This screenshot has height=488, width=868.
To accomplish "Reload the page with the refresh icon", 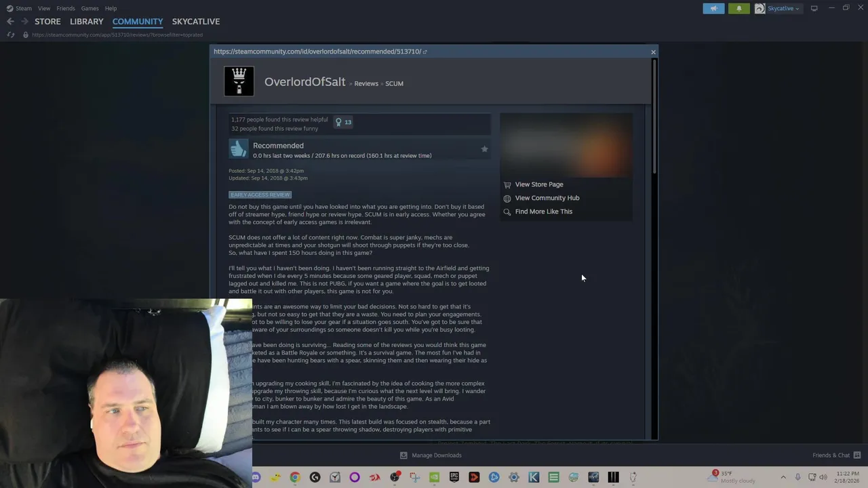I will coord(11,35).
